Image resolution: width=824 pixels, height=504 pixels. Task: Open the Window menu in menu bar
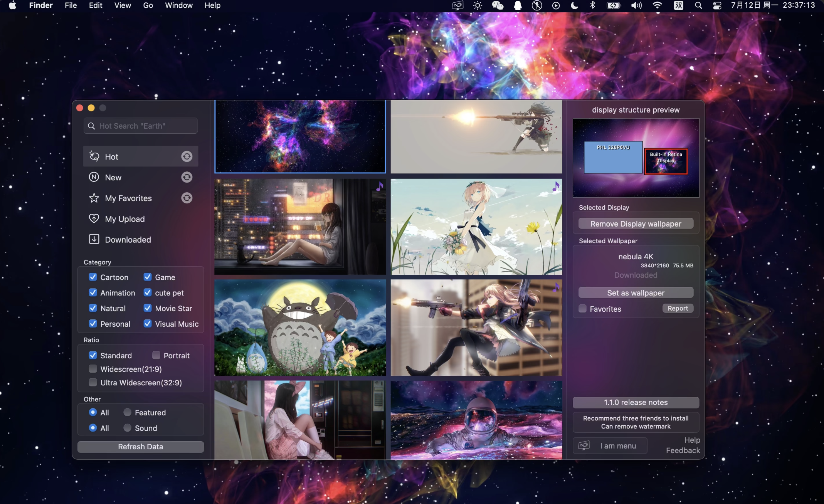pyautogui.click(x=178, y=5)
